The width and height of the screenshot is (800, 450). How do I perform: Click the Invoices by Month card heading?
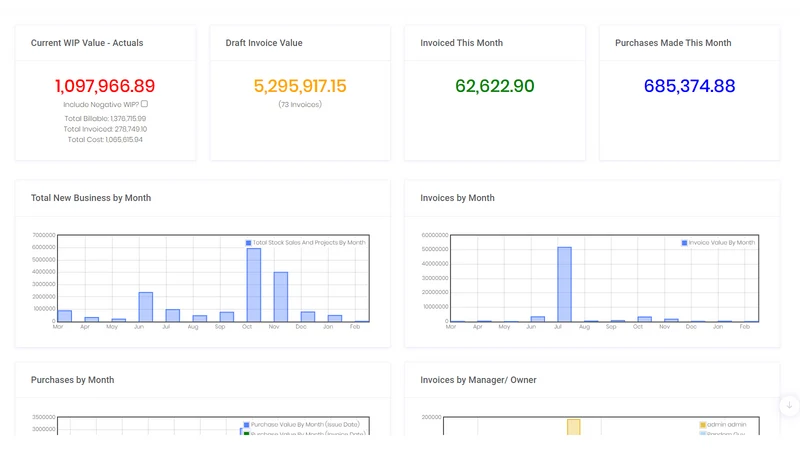point(457,198)
